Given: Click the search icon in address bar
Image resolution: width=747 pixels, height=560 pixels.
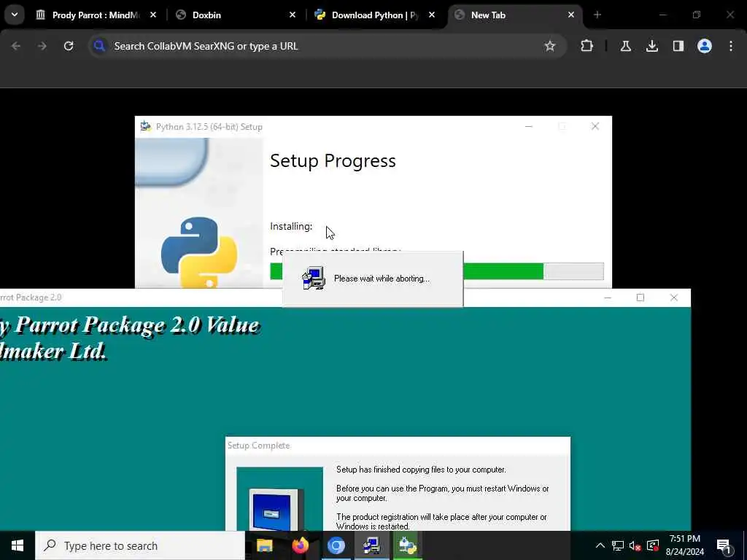Looking at the screenshot, I should point(99,46).
